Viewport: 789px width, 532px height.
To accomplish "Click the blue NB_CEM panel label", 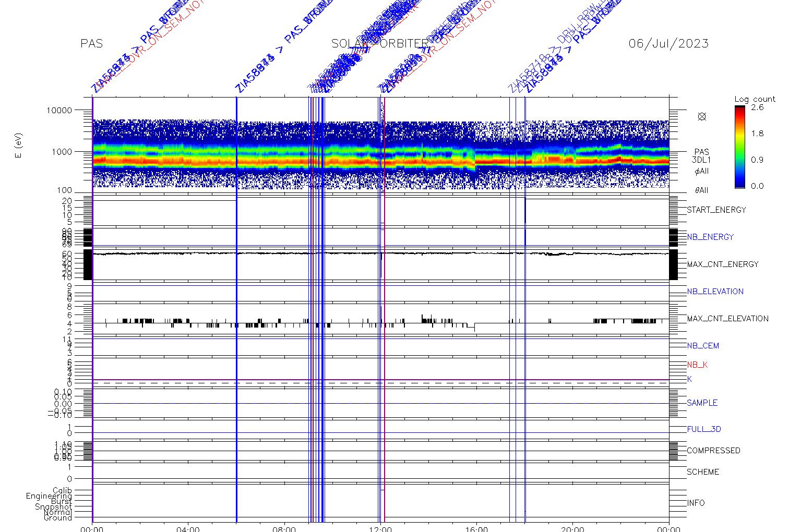I will click(x=703, y=346).
